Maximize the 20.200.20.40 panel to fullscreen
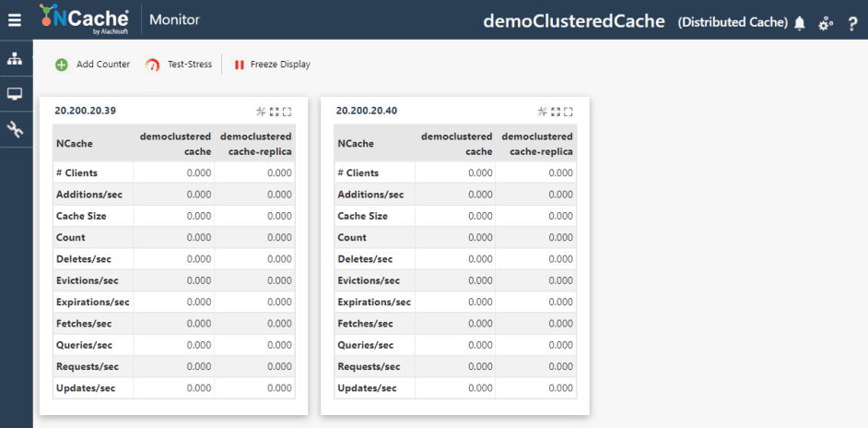Viewport: 868px width, 428px height. tap(568, 112)
